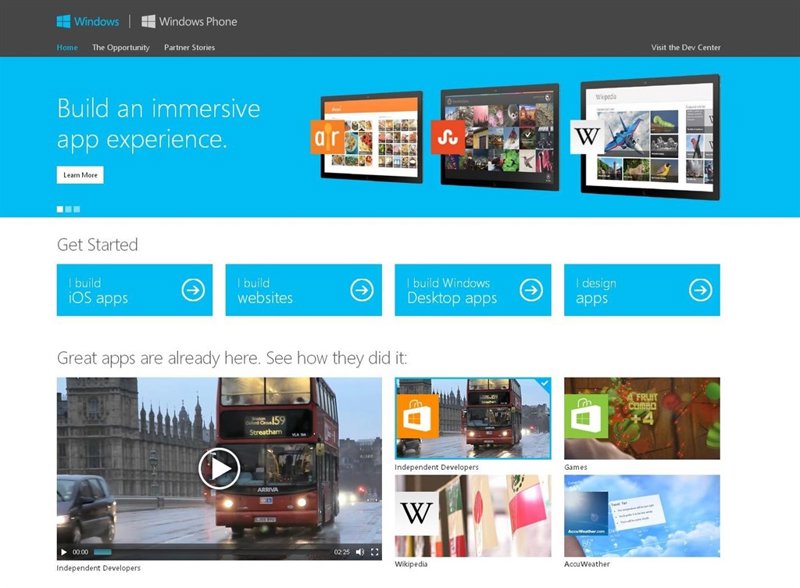Image resolution: width=800 pixels, height=588 pixels.
Task: Select the third carousel slide indicator
Action: (76, 209)
